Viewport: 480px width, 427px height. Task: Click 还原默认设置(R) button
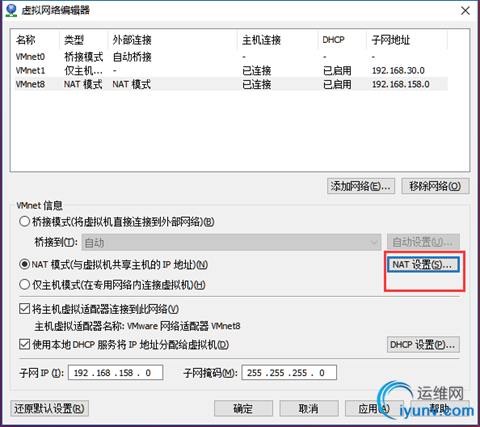click(49, 408)
